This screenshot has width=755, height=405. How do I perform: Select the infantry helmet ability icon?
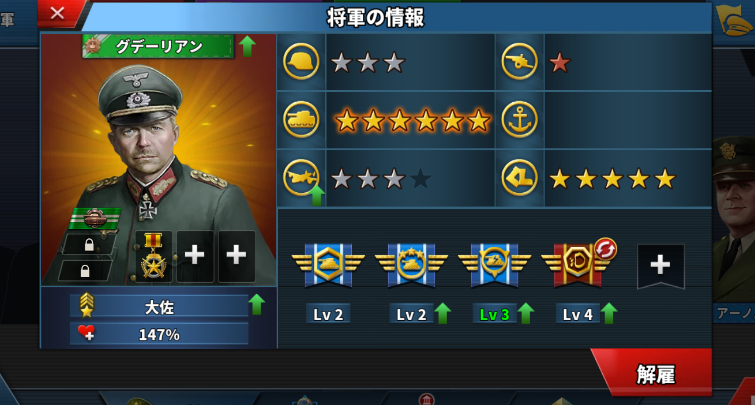tap(301, 62)
